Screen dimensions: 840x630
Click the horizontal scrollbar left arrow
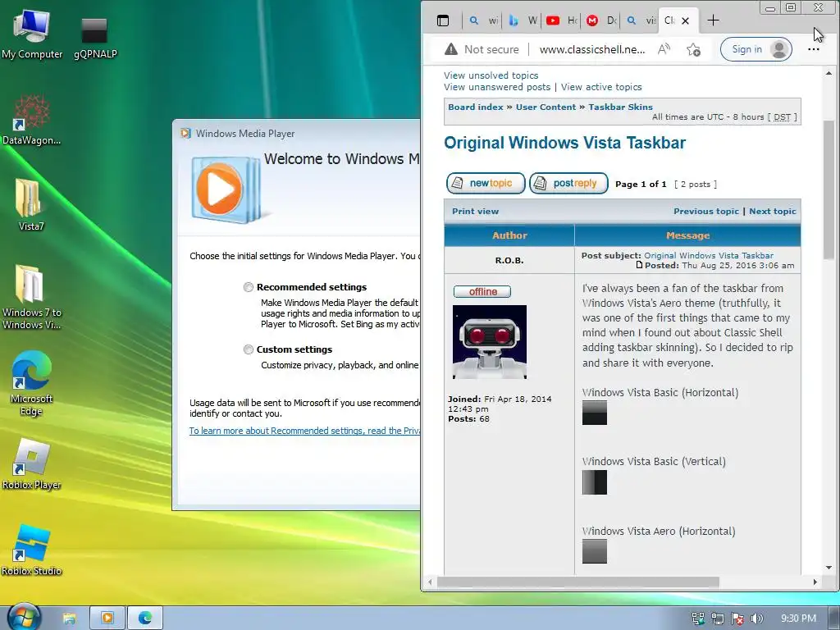click(x=430, y=582)
